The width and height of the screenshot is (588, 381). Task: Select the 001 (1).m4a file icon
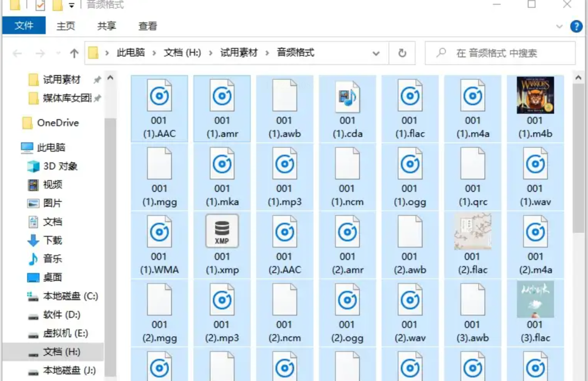coord(473,96)
